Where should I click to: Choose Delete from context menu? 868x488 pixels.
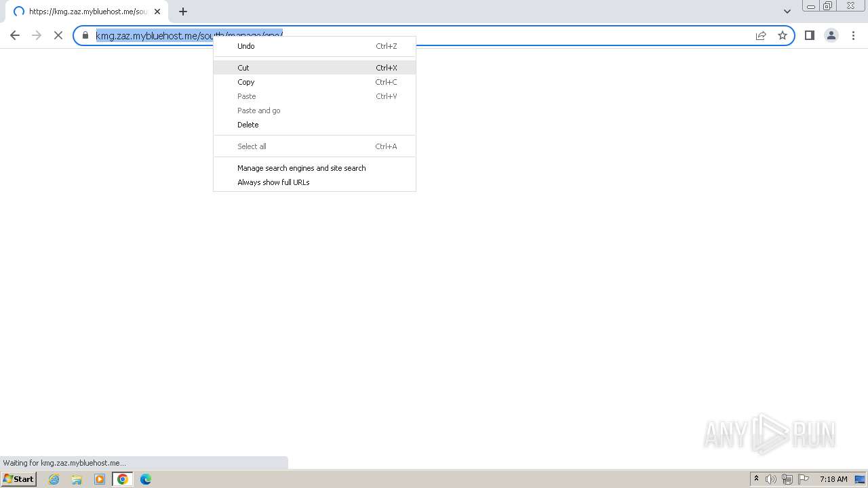click(315, 125)
